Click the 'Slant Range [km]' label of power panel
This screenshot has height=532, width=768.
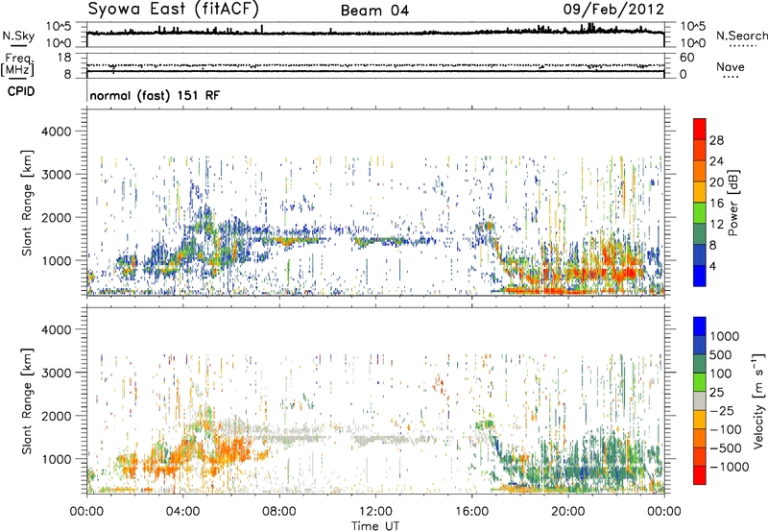[27, 203]
